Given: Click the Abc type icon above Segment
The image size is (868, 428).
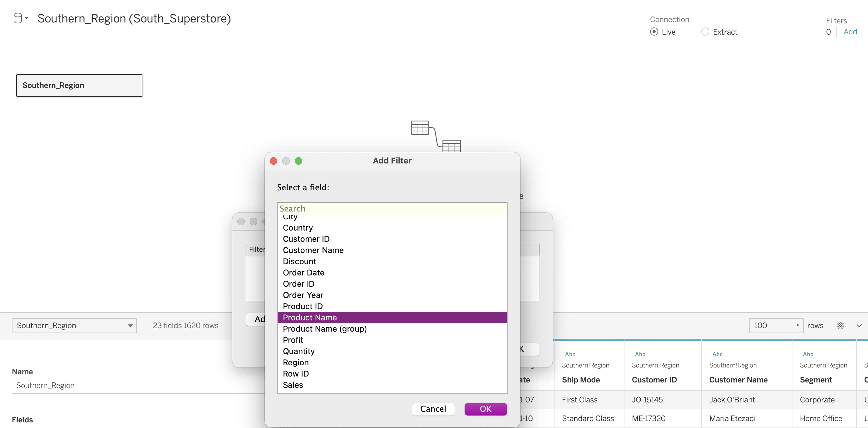Looking at the screenshot, I should coord(808,354).
